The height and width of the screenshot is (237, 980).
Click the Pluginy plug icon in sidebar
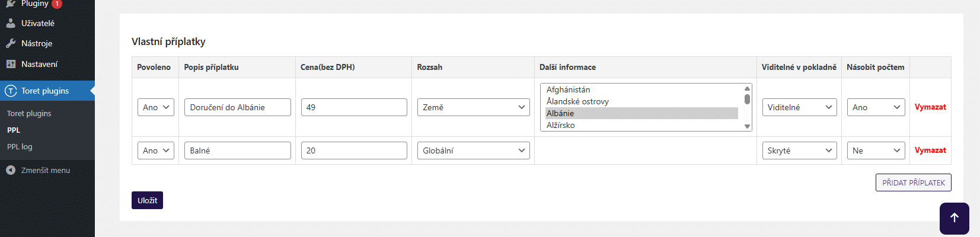[11, 4]
